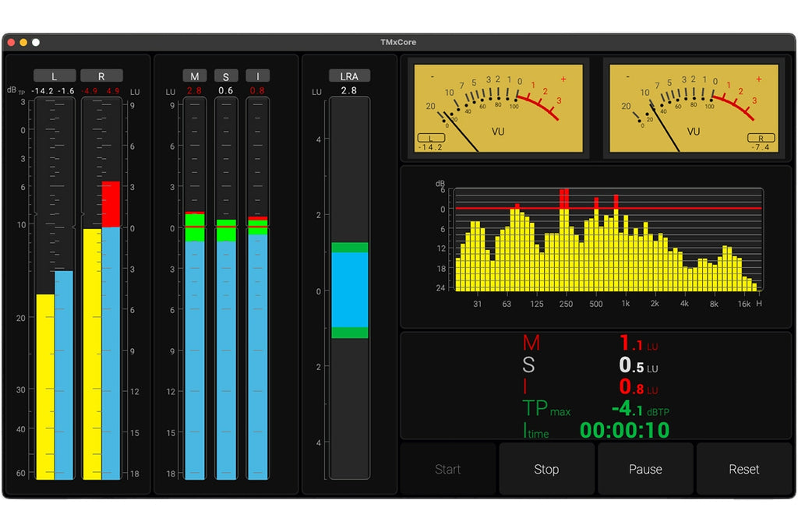Screen dimensions: 798x532
Task: Click the TMxCore window title
Action: (398, 42)
